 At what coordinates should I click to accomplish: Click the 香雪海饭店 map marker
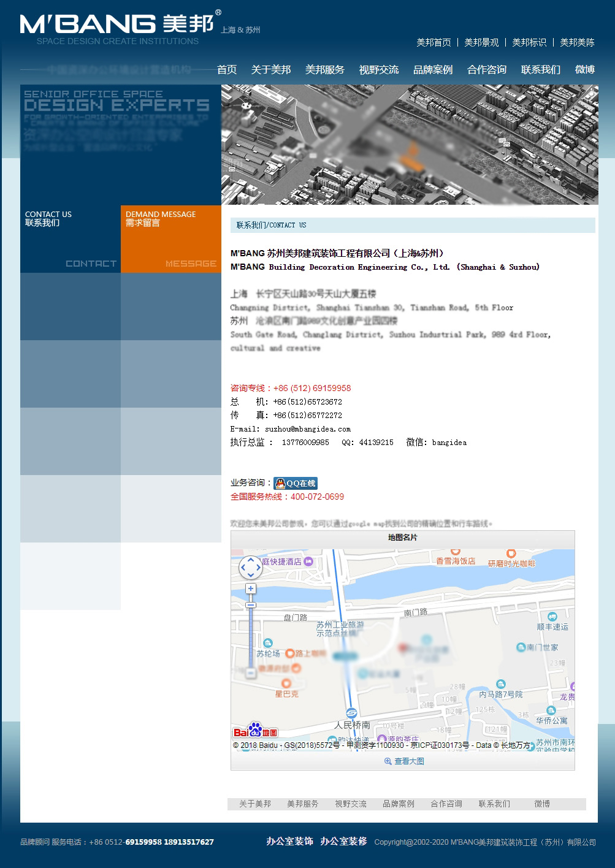(456, 552)
